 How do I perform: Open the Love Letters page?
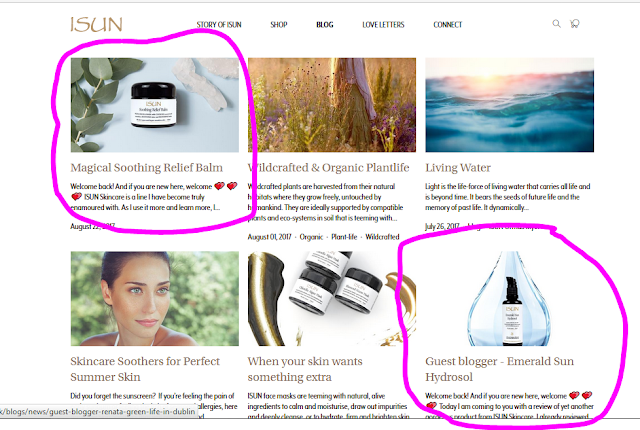pos(383,24)
